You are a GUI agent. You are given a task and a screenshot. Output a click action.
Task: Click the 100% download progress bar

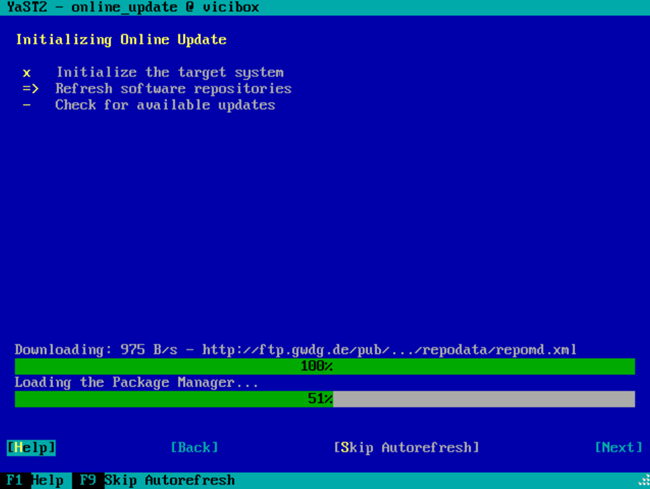click(324, 366)
